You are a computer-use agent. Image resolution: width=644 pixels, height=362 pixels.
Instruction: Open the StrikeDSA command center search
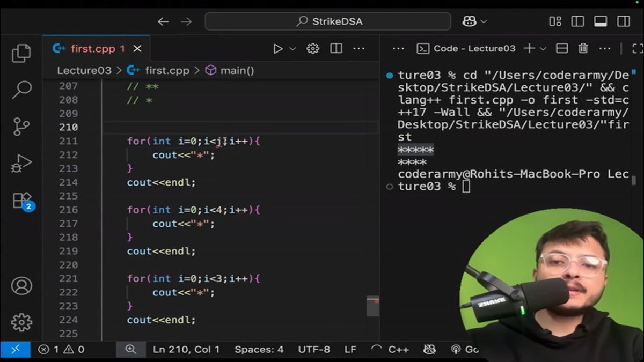click(328, 21)
